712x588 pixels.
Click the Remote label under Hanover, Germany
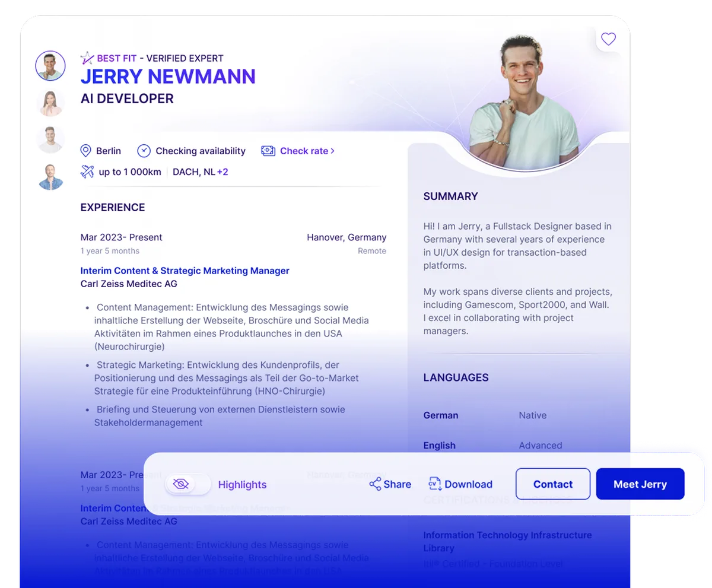click(372, 251)
